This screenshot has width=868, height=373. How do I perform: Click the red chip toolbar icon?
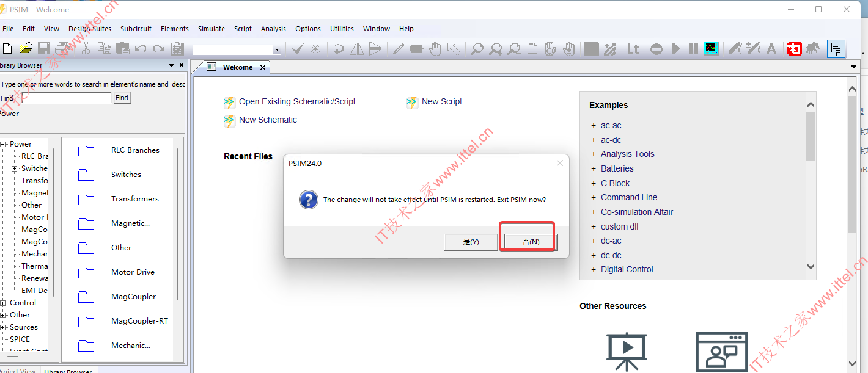point(794,49)
